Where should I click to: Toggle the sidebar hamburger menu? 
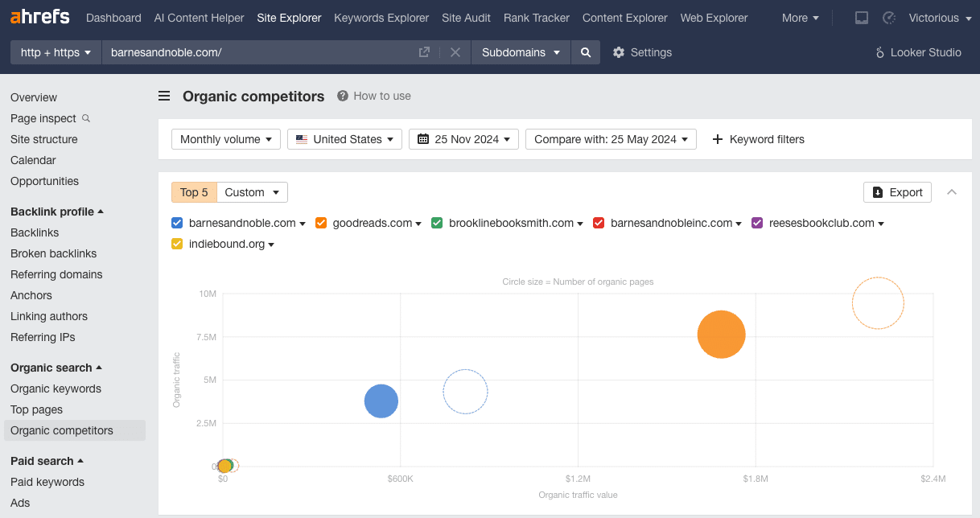pyautogui.click(x=164, y=96)
